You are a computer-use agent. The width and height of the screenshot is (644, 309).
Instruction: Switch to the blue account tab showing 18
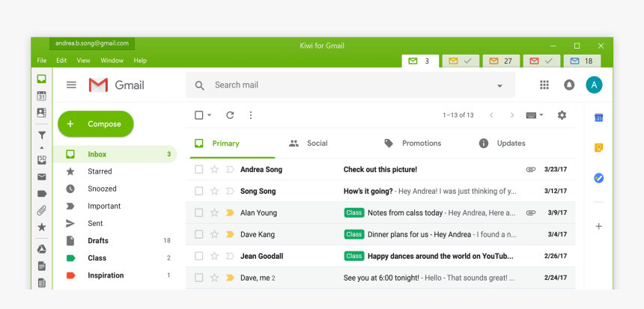(582, 61)
